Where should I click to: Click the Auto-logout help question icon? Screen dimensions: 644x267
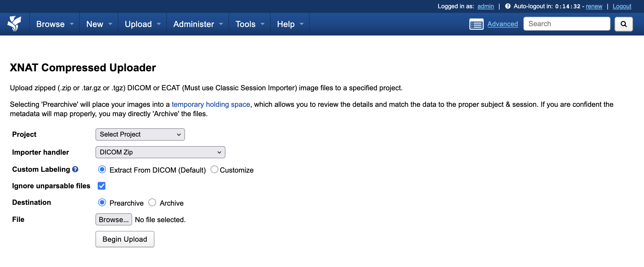tap(508, 6)
